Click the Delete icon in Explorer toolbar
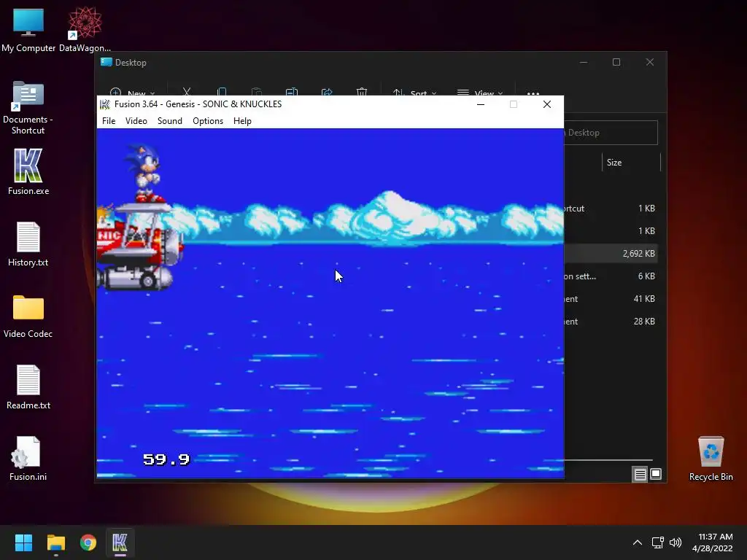 coord(362,92)
